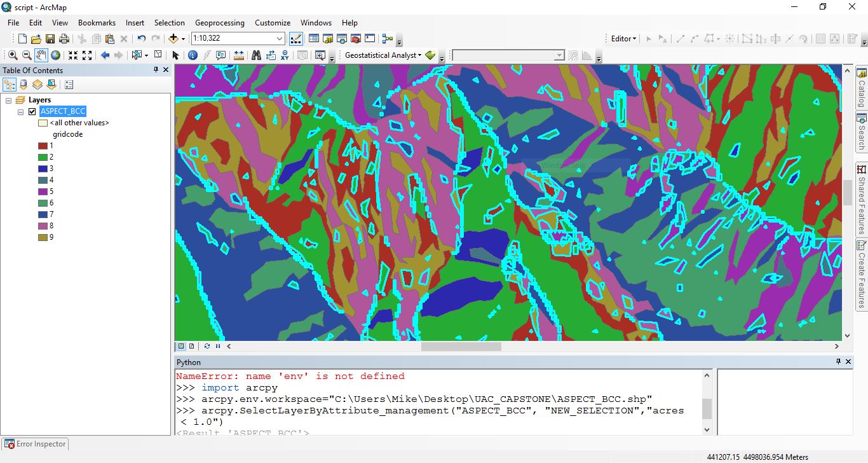Open the File menu

point(13,22)
